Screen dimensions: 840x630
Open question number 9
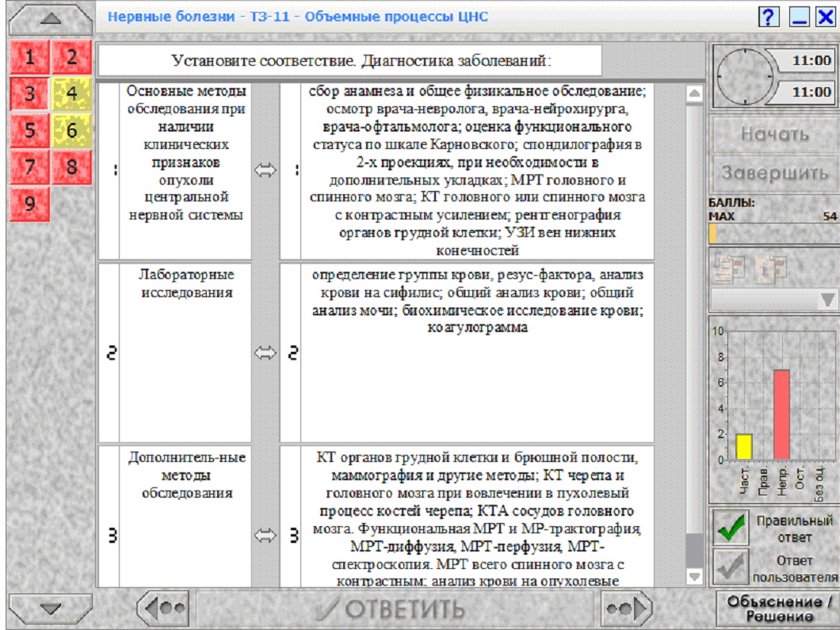[x=30, y=204]
